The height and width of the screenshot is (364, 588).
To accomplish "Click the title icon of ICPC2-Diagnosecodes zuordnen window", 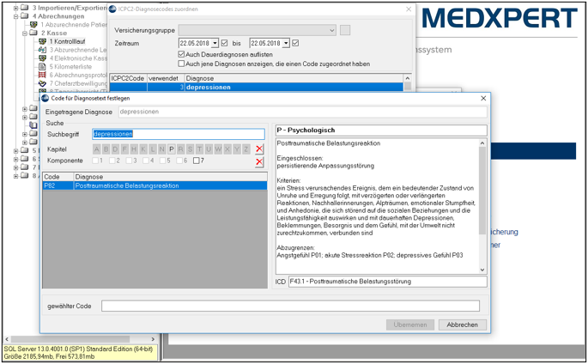I will pyautogui.click(x=112, y=9).
